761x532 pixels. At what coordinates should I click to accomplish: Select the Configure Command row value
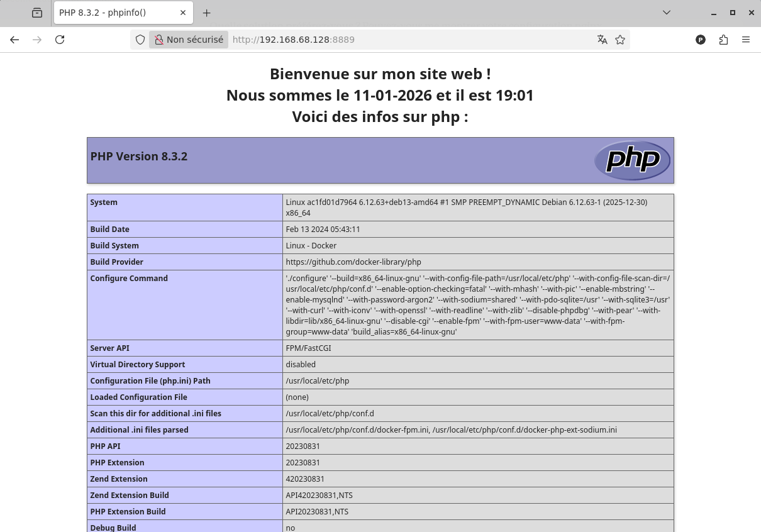tap(477, 304)
